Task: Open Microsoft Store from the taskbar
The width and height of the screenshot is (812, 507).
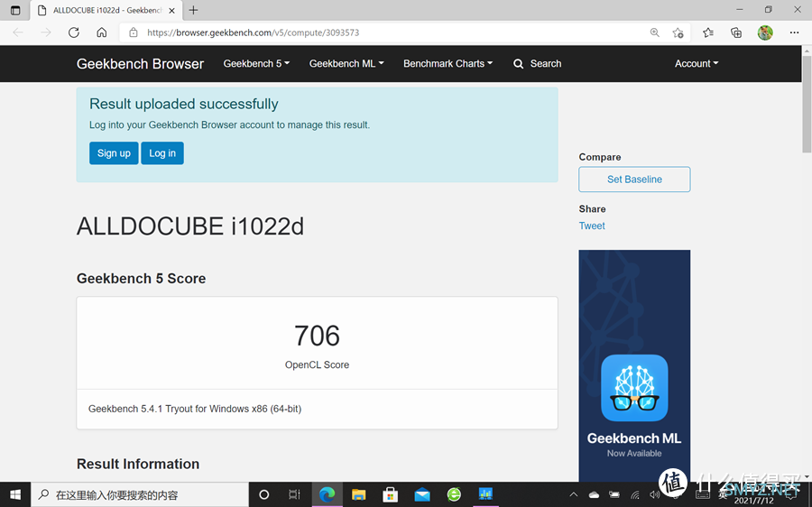Action: click(x=391, y=494)
